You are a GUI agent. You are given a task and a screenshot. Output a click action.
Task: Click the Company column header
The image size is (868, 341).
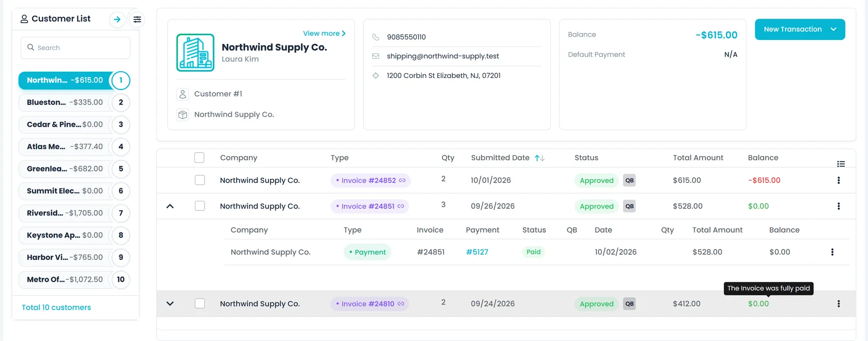[x=239, y=157]
